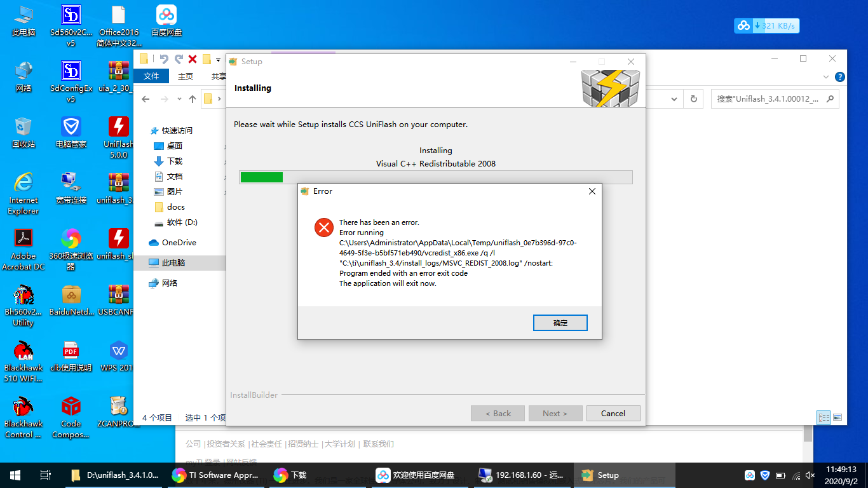Click the redo arrow in Explorer's title bar
Viewport: 868px width, 488px height.
pyautogui.click(x=179, y=59)
